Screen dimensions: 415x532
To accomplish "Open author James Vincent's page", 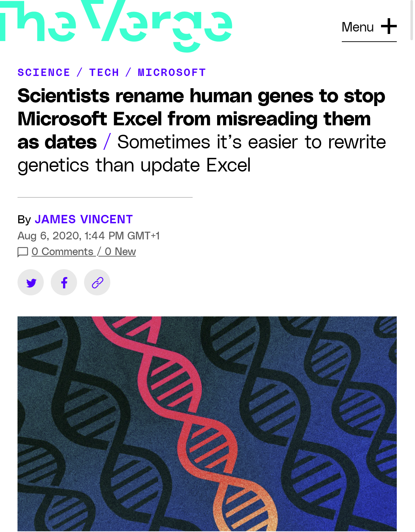I will click(84, 219).
